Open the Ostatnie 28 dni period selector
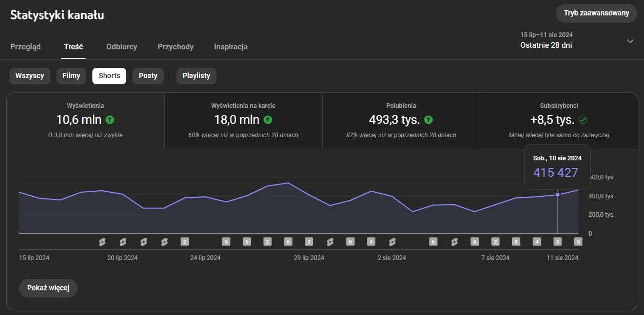This screenshot has height=315, width=644. tap(546, 45)
